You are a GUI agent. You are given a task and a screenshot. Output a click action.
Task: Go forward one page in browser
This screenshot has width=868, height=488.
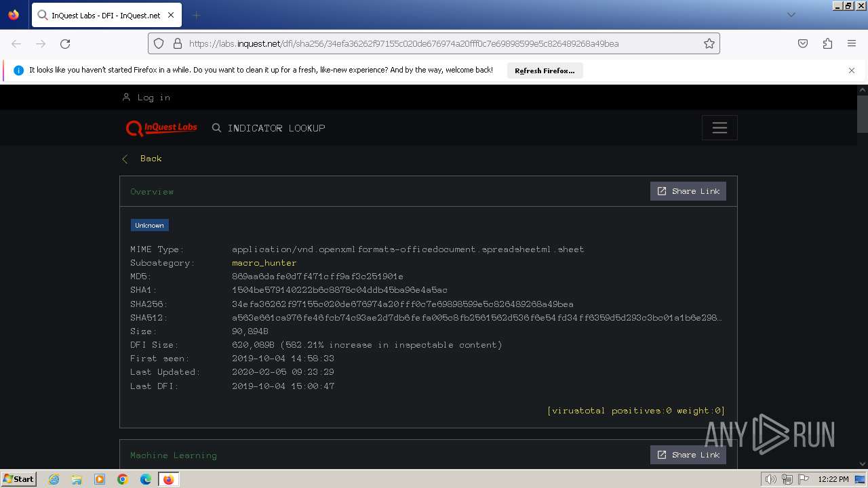click(x=41, y=43)
